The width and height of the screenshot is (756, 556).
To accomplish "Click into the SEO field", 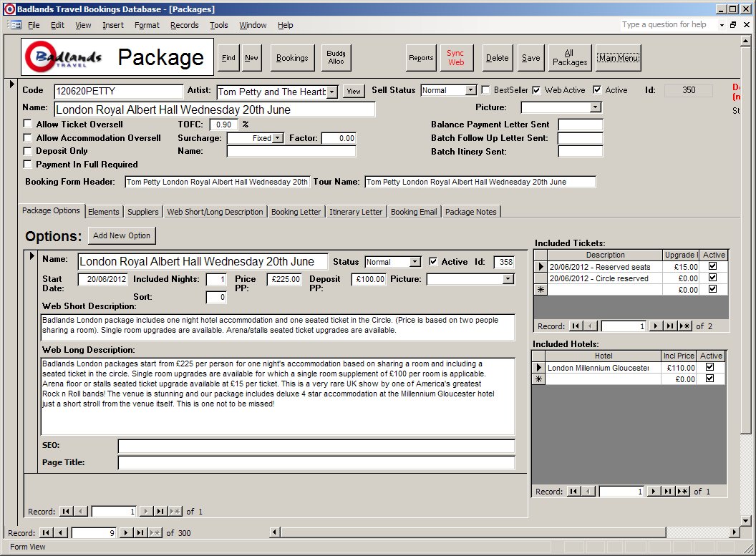I will (316, 446).
